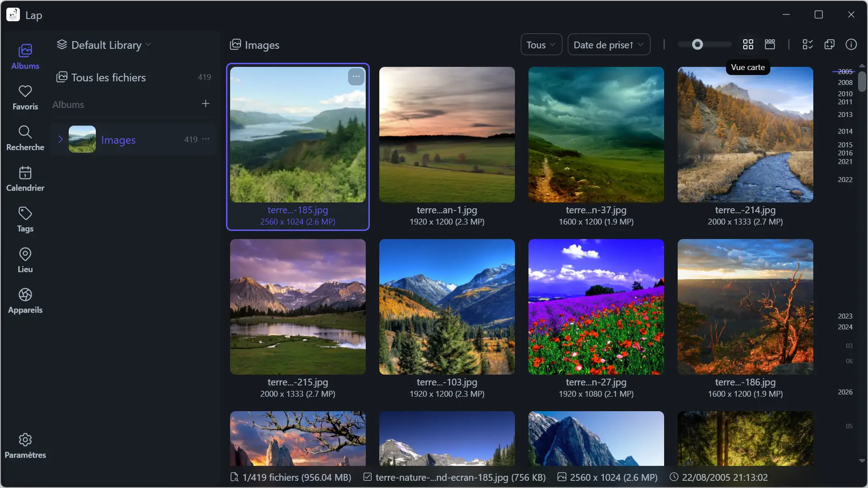Click the plus icon to add an album
The image size is (868, 488).
coord(206,104)
